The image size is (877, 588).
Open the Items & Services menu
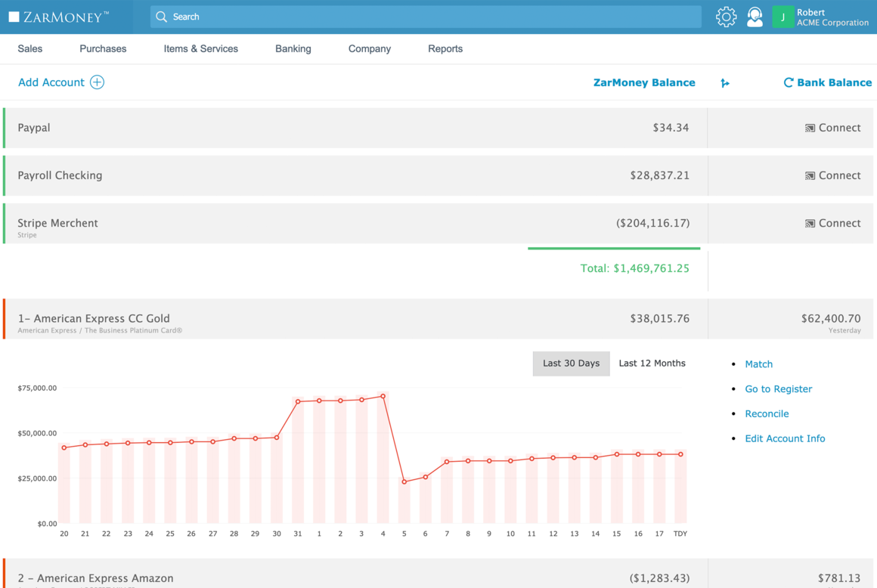point(201,48)
